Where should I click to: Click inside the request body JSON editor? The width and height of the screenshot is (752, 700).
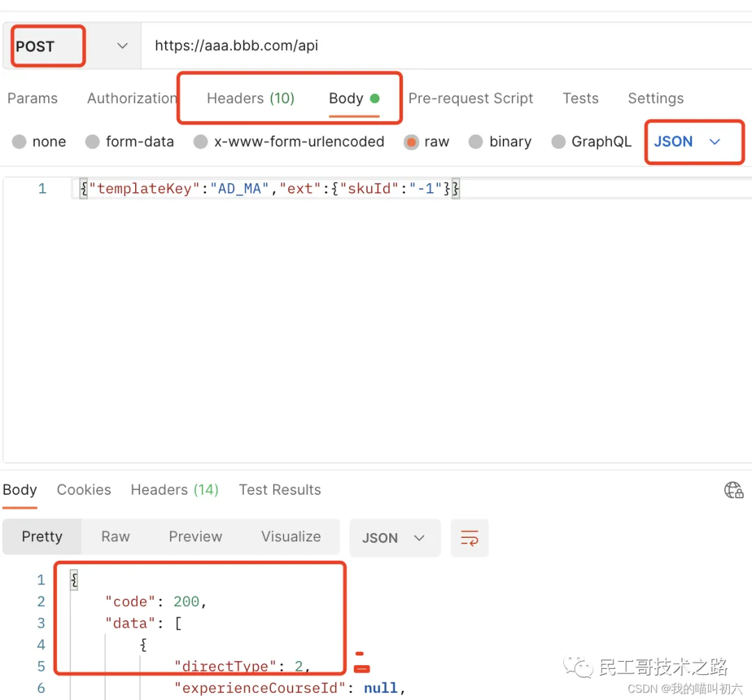(377, 321)
